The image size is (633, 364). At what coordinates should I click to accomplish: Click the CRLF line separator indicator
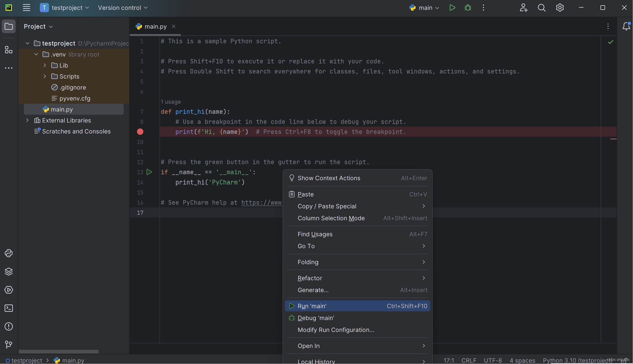click(x=469, y=360)
